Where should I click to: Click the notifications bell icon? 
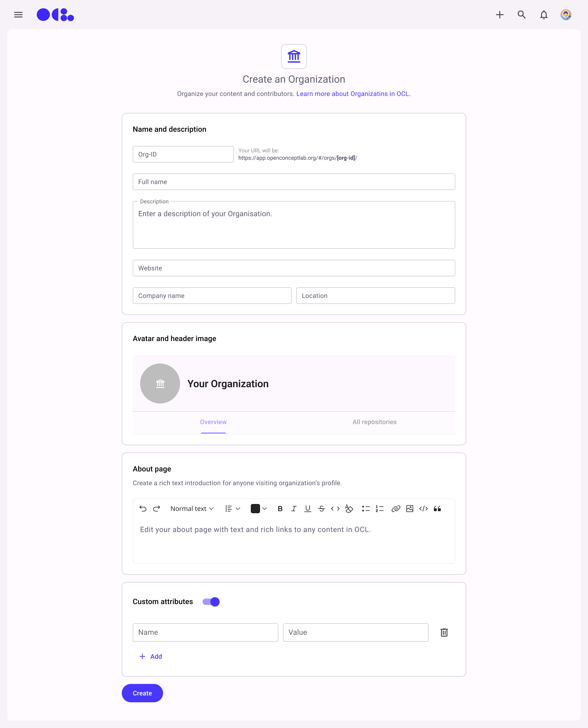544,14
